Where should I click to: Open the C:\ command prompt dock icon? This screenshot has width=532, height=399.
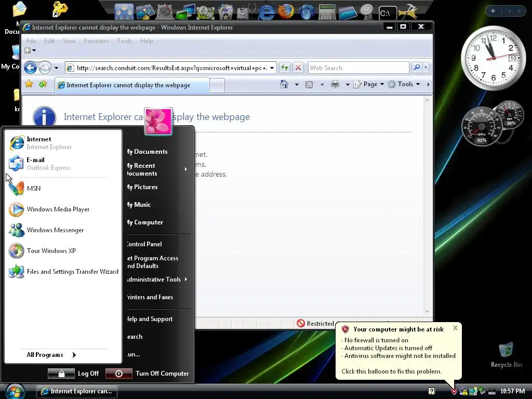pyautogui.click(x=387, y=13)
